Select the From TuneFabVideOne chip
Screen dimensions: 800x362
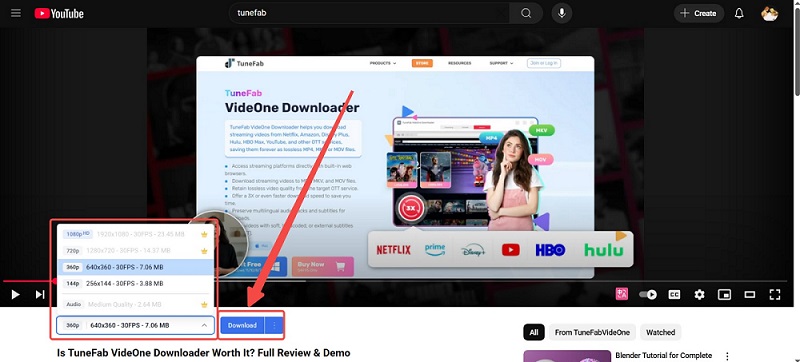point(592,332)
